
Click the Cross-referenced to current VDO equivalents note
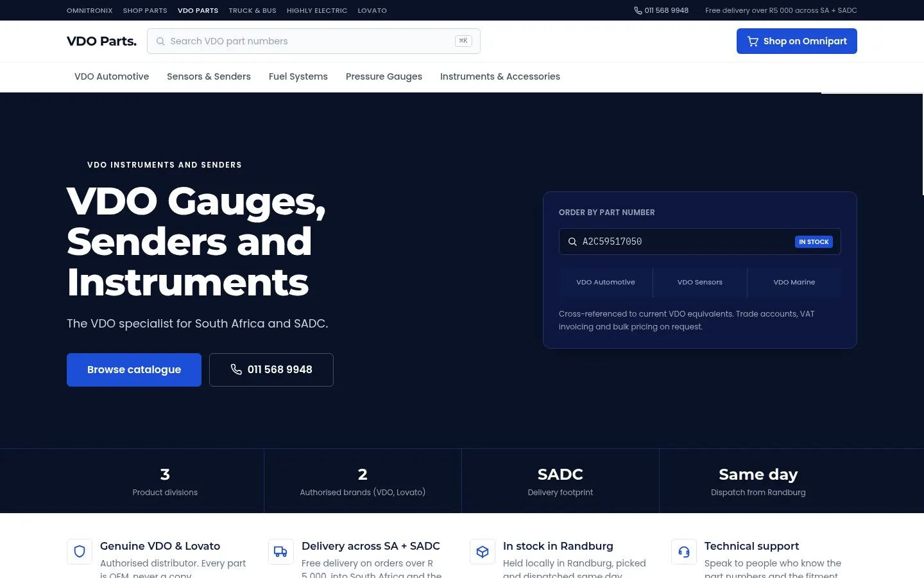(687, 320)
